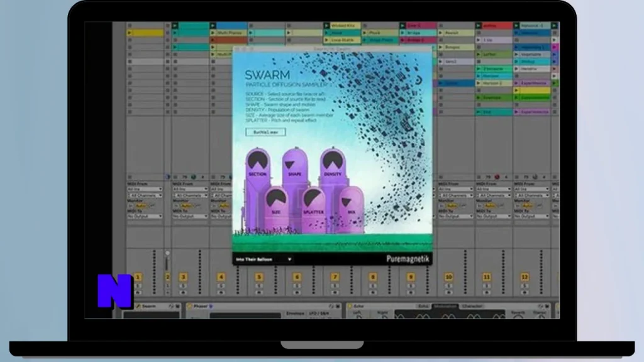Toggle track 9 activator button
Screen dimensions: 644x362
point(411,277)
